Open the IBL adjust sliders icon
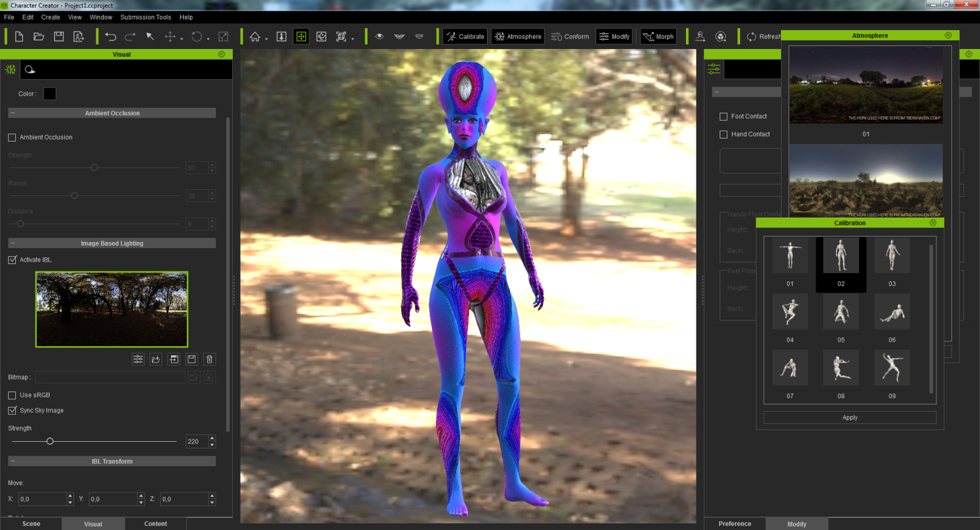 138,359
